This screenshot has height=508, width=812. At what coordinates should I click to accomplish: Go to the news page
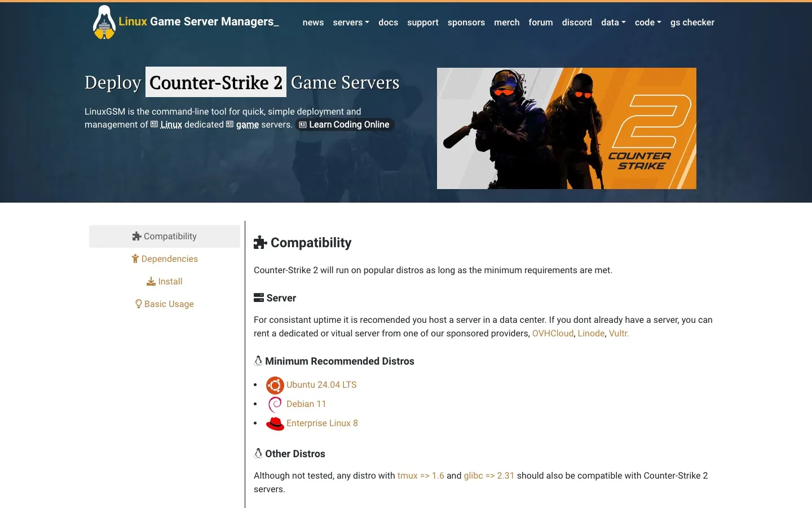pos(313,23)
